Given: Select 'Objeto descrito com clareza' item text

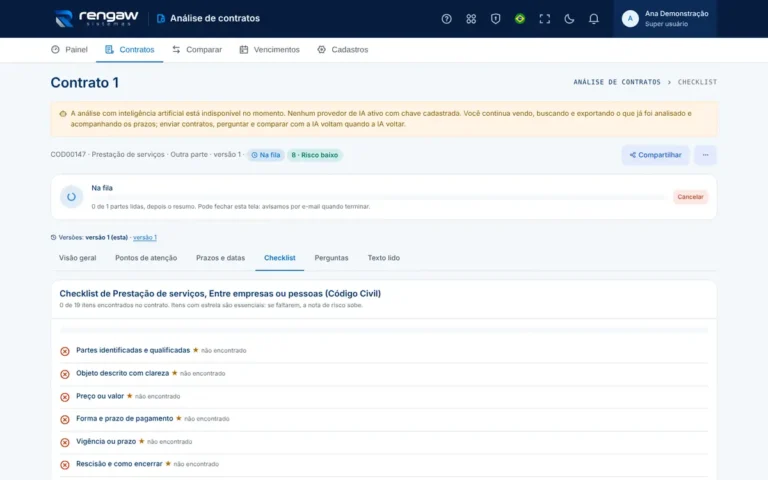Looking at the screenshot, I should point(122,373).
